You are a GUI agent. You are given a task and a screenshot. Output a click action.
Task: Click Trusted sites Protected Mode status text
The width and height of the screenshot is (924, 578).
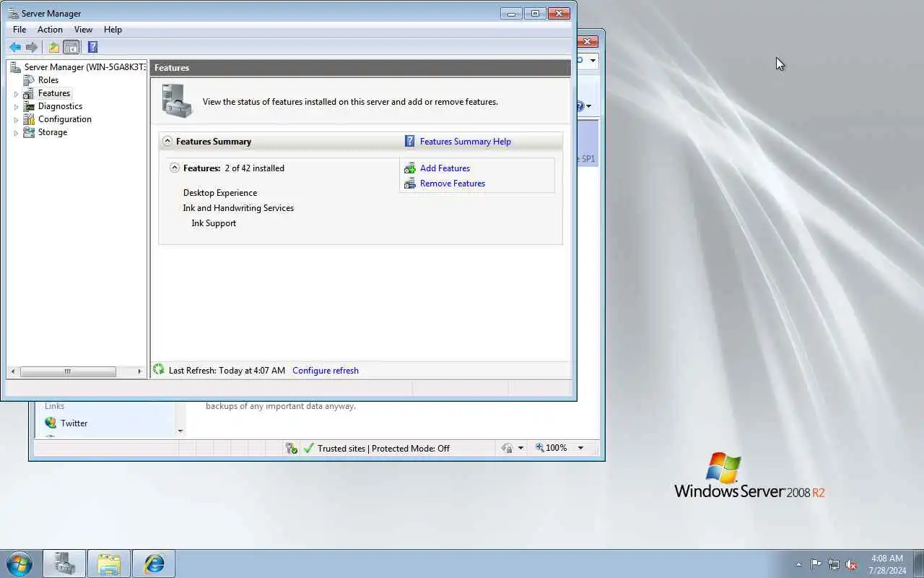(x=383, y=449)
